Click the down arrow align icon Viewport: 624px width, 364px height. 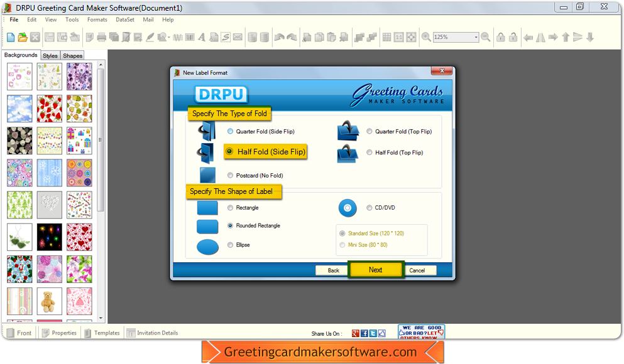tap(590, 38)
